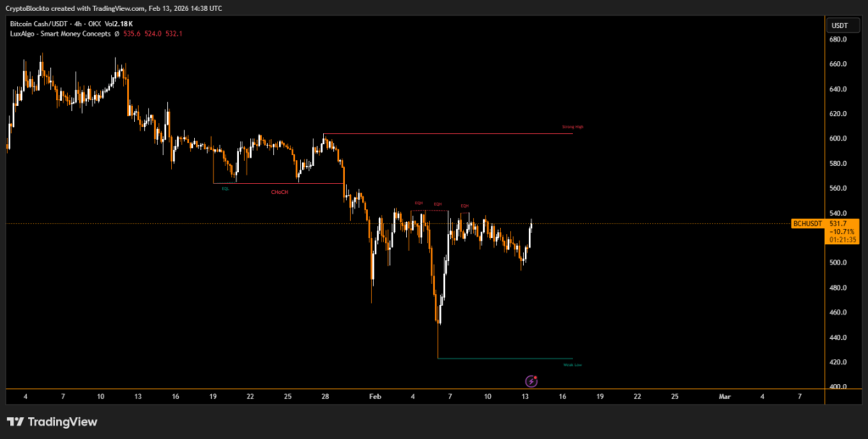Screen dimensions: 868x439
Task: Click the USDT currency label on price axis
Action: pos(839,25)
